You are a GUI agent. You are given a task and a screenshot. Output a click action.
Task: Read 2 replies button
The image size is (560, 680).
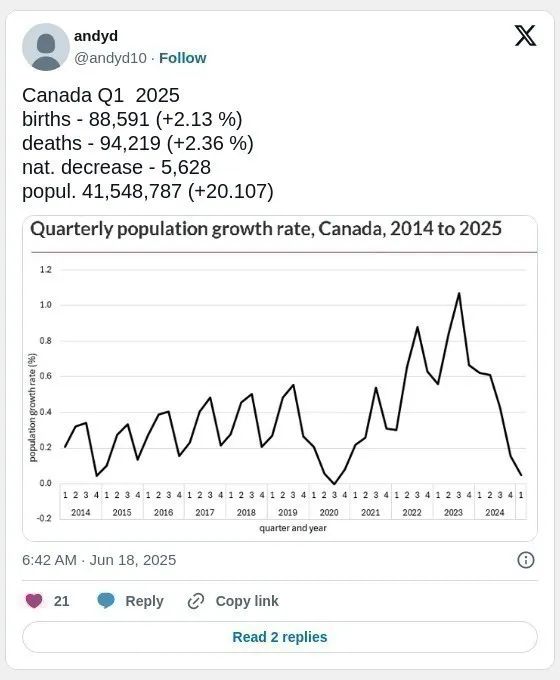point(280,637)
